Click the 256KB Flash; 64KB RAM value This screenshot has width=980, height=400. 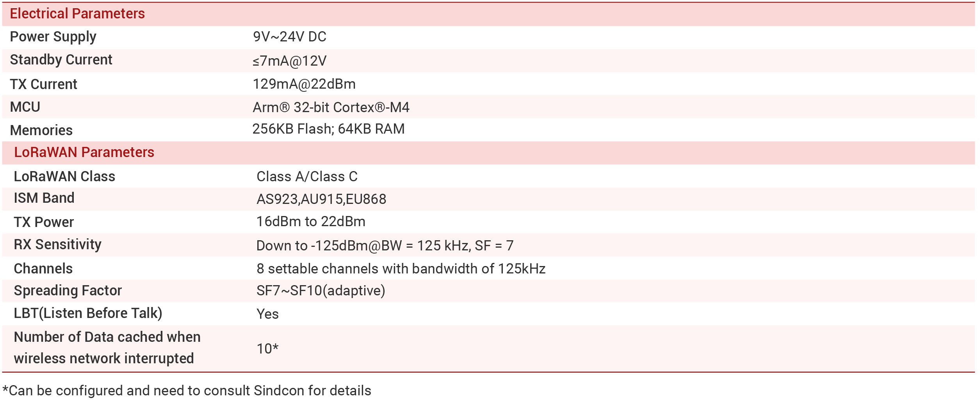click(x=328, y=129)
